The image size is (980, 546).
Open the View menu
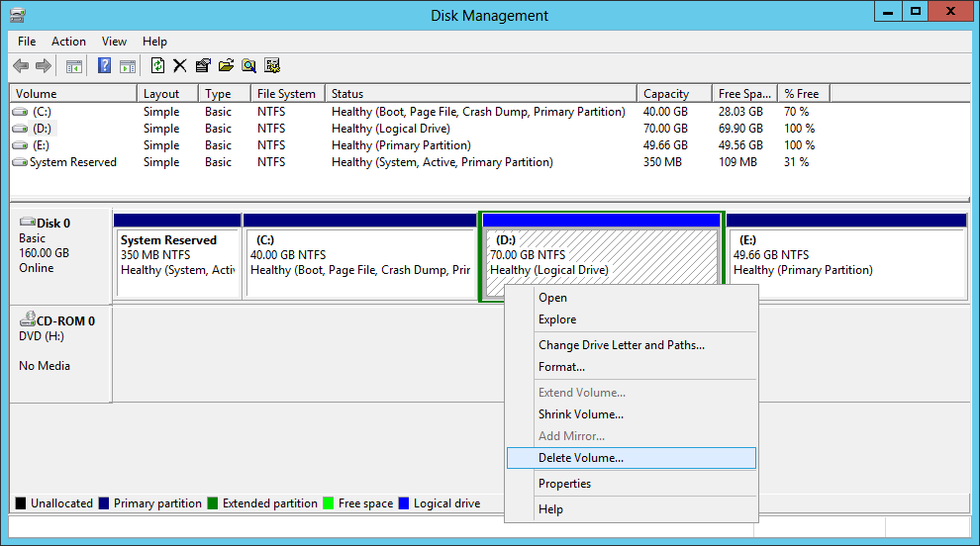click(x=115, y=42)
